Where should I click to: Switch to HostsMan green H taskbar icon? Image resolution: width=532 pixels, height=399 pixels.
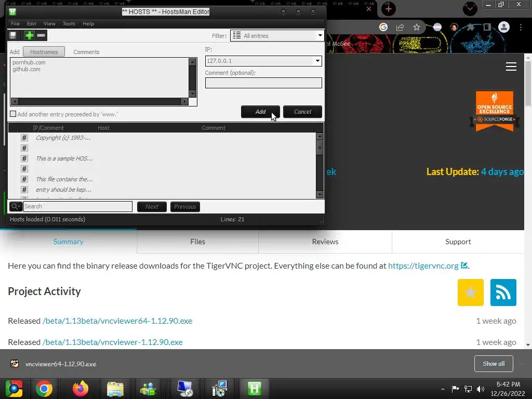pyautogui.click(x=254, y=389)
